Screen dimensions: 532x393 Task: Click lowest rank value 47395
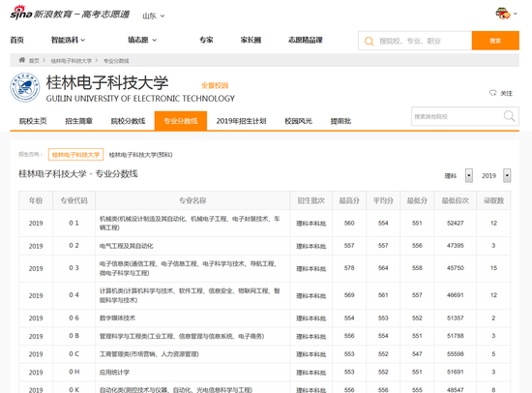tap(456, 245)
